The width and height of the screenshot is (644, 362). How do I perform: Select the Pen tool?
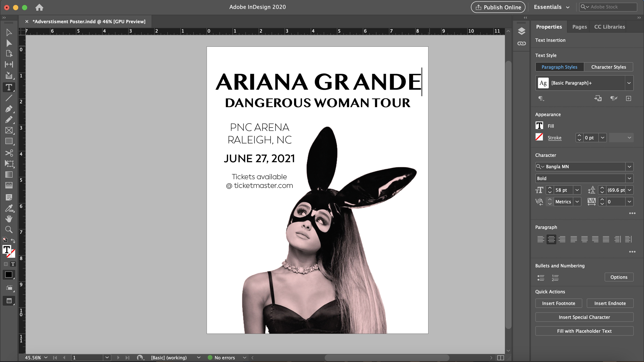[x=9, y=109]
